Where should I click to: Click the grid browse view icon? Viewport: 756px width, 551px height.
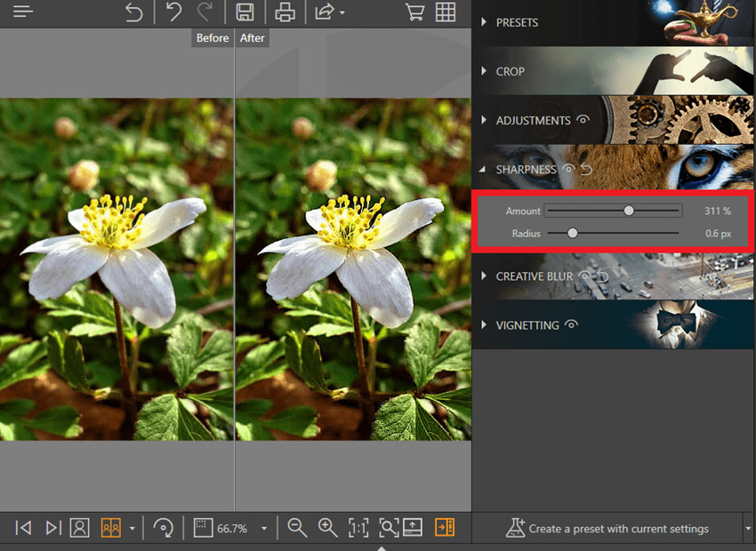[445, 12]
